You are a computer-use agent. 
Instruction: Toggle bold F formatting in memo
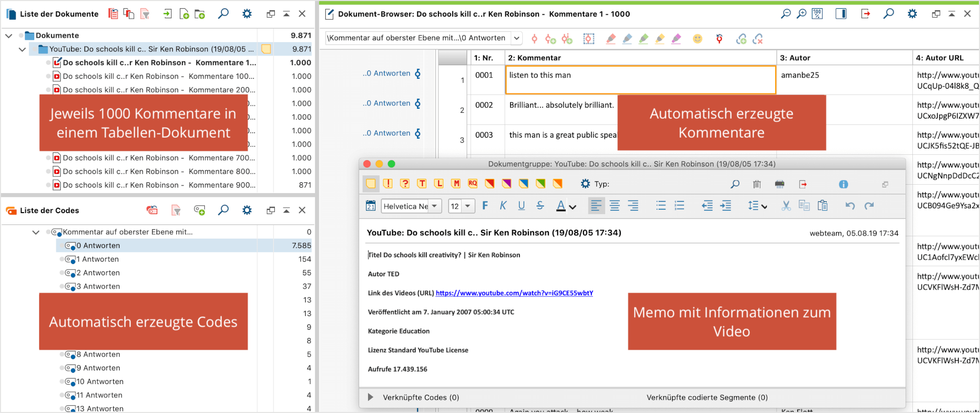pos(485,206)
